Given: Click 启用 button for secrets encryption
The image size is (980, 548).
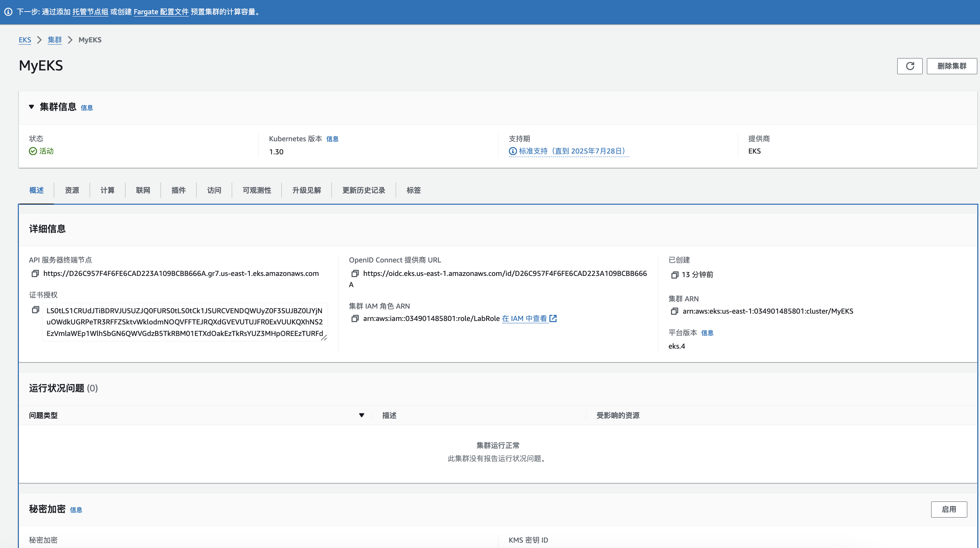Looking at the screenshot, I should pos(948,510).
